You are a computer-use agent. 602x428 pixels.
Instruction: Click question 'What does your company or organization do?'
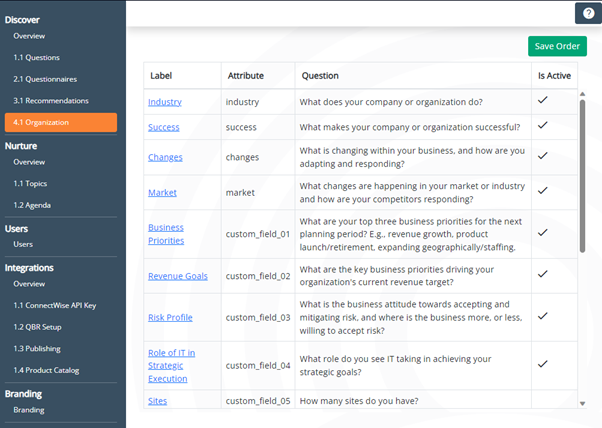pos(391,102)
